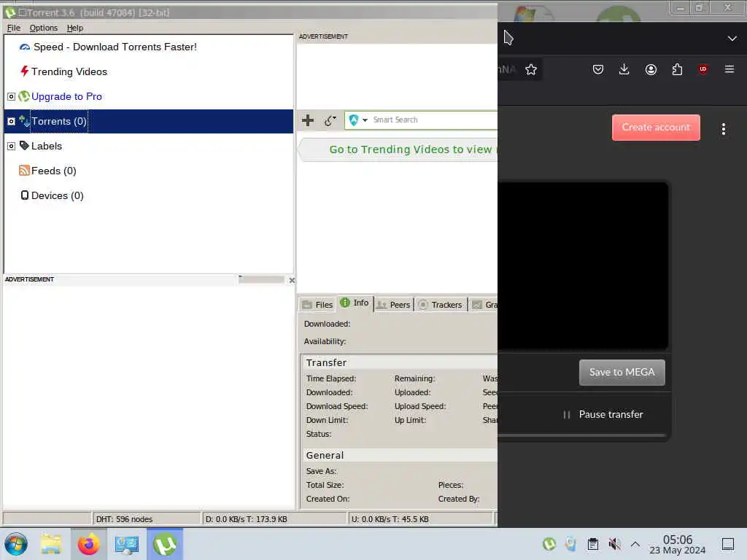The width and height of the screenshot is (747, 560).
Task: Select Speed - Download Torrents Faster! entry
Action: tap(115, 47)
